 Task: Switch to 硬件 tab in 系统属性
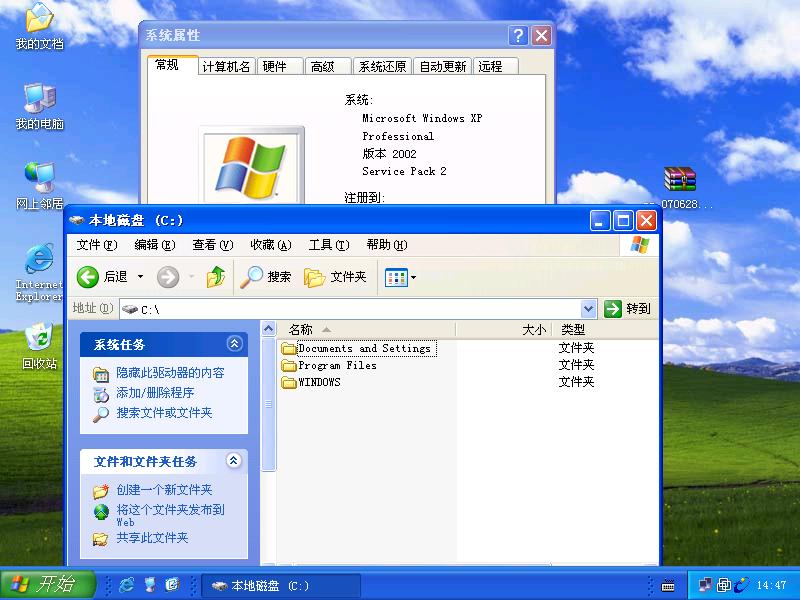(279, 67)
